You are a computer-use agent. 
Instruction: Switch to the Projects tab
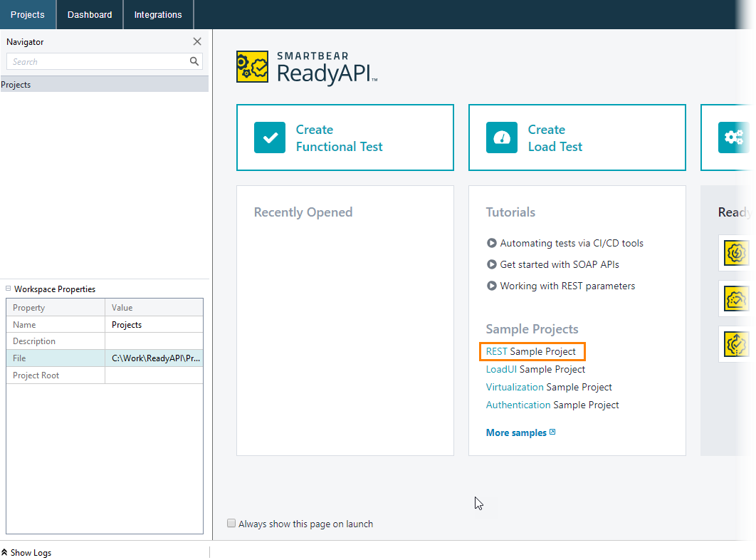click(x=28, y=14)
